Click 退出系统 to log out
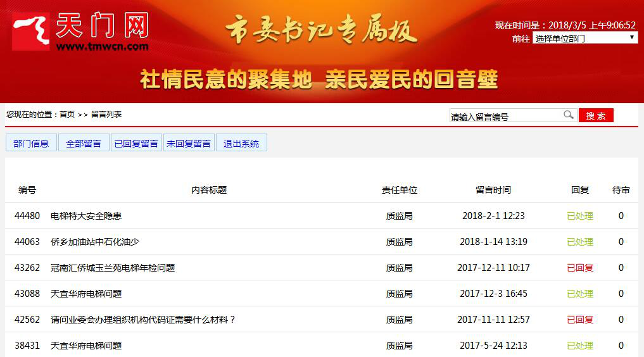Image resolution: width=644 pixels, height=357 pixels. click(x=241, y=143)
